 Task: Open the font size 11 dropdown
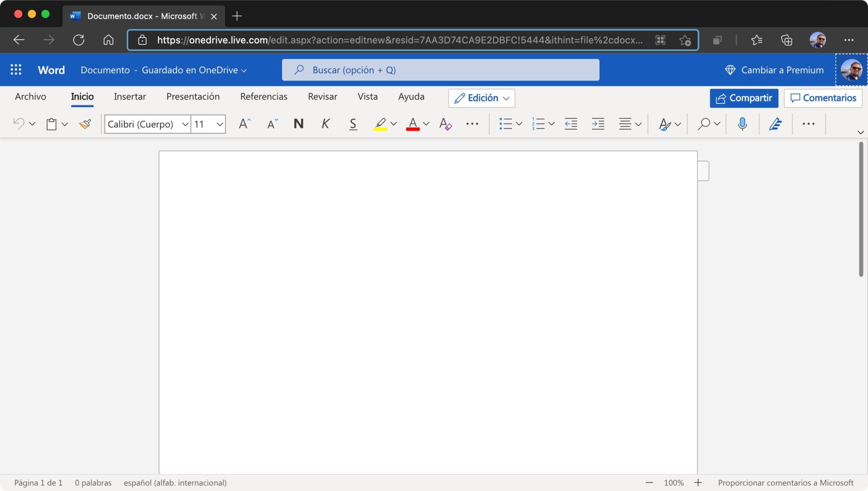pyautogui.click(x=220, y=124)
